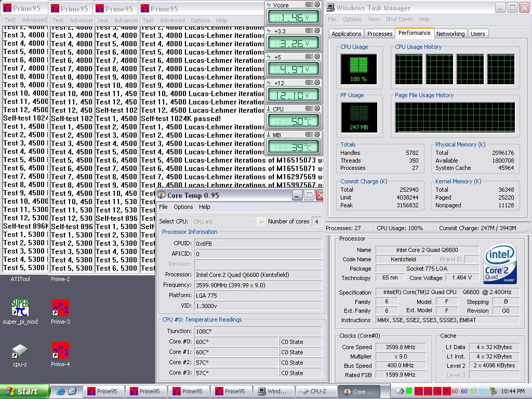532x399 pixels.
Task: Open the Test menu in the rightmost Prime95 window
Action: click(x=148, y=20)
